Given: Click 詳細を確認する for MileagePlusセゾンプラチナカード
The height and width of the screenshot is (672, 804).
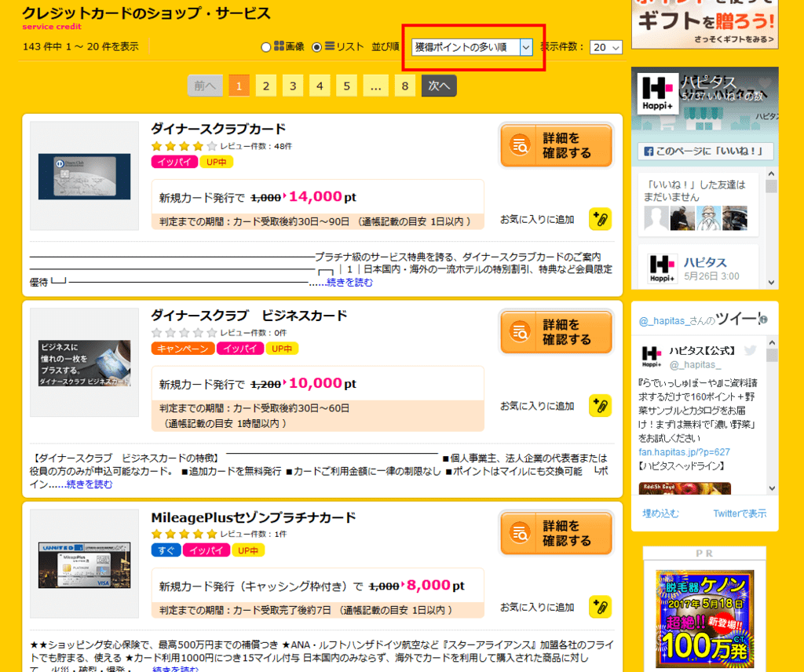Looking at the screenshot, I should pyautogui.click(x=557, y=533).
